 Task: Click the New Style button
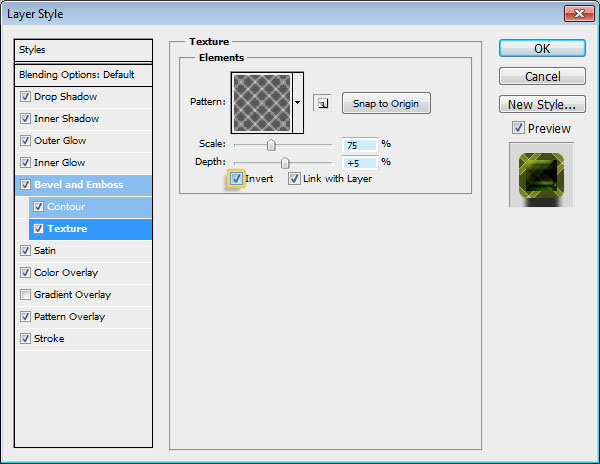click(x=541, y=104)
